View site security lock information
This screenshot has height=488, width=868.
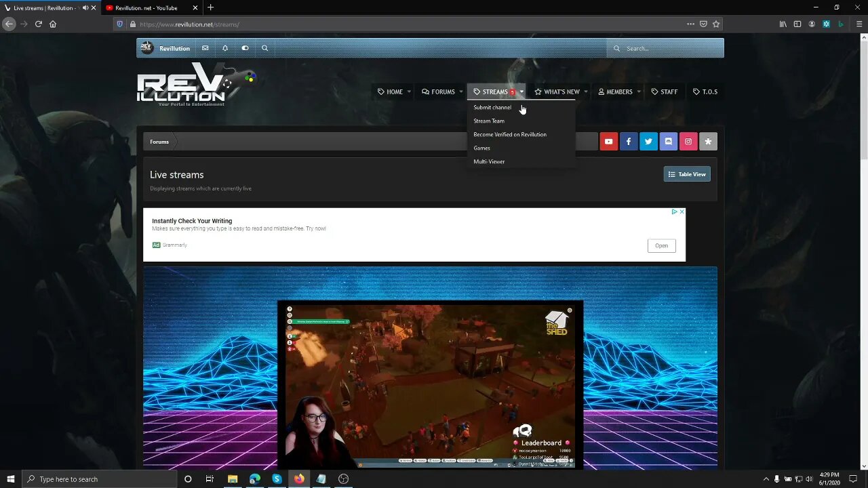click(x=133, y=24)
